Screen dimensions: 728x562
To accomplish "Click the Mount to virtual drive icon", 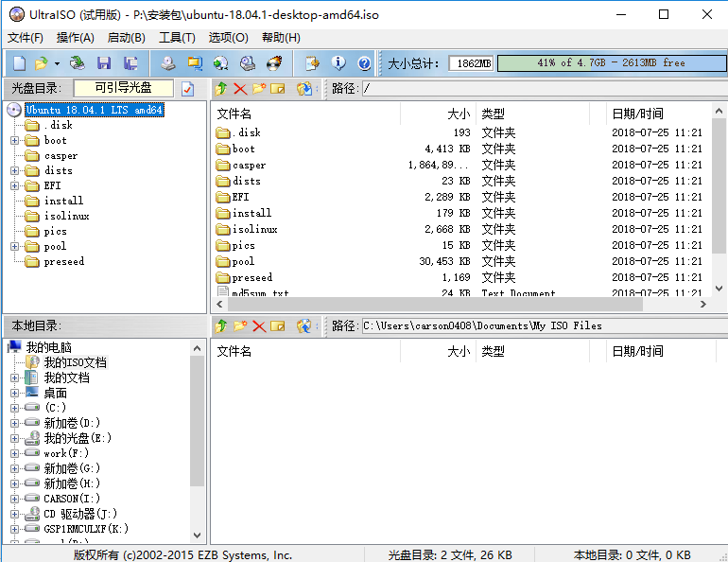I will click(x=248, y=62).
